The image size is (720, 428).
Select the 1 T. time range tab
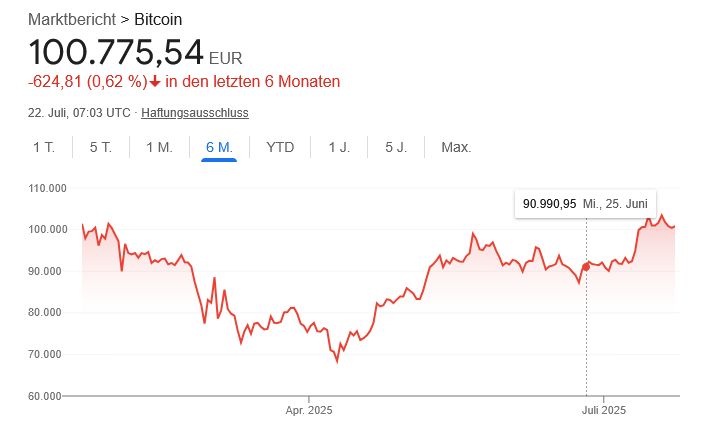coord(44,147)
